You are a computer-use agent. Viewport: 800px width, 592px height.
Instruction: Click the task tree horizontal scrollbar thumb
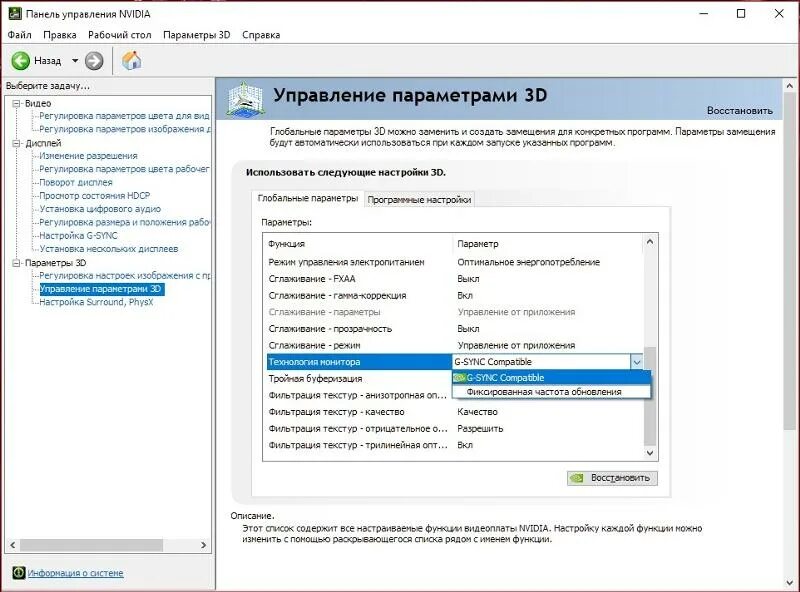coord(91,545)
